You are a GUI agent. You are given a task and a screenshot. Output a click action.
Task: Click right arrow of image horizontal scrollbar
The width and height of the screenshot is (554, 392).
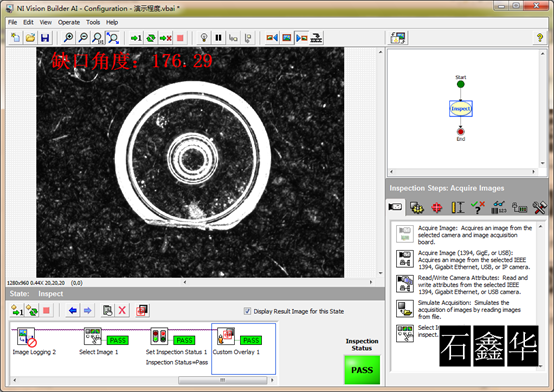371,282
